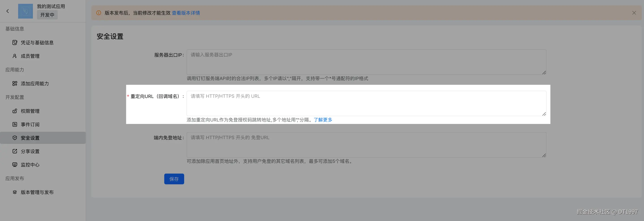Click the resize grip of 重定向URL box

[544, 114]
